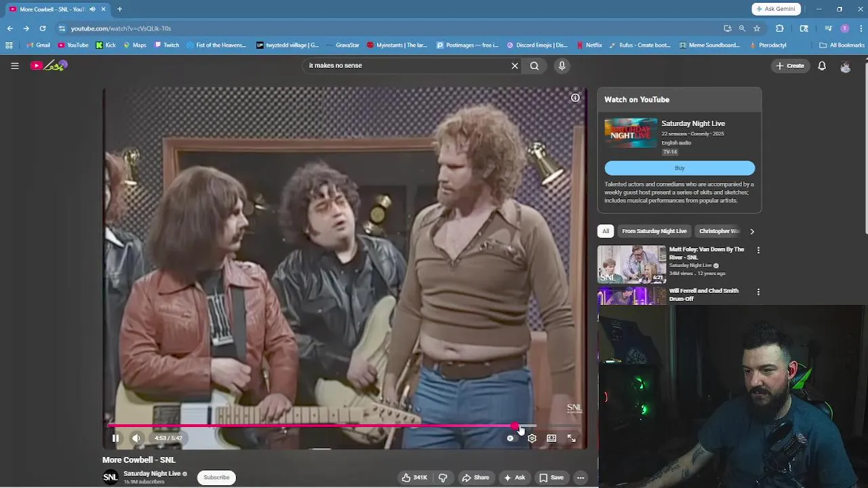Go forward with the browser forward arrow

point(26,28)
